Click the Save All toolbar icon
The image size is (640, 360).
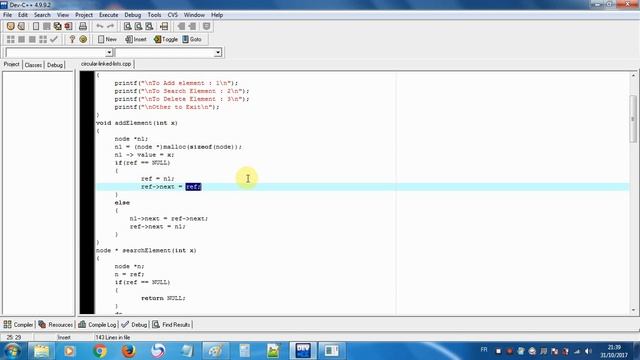click(58, 26)
